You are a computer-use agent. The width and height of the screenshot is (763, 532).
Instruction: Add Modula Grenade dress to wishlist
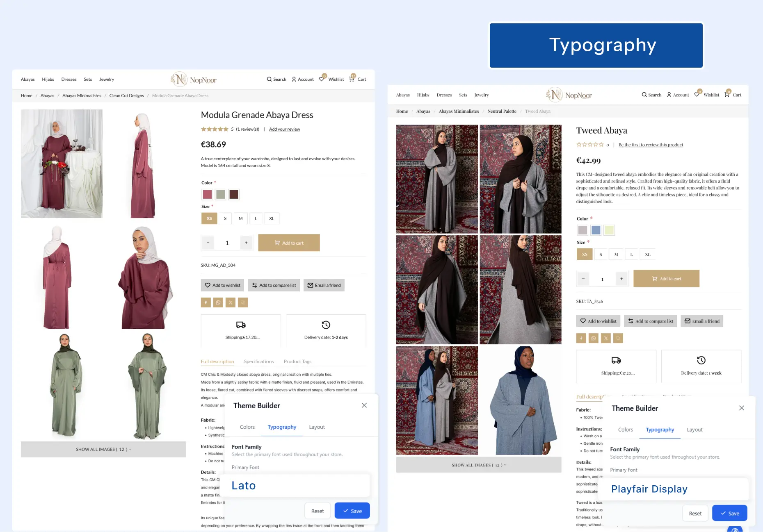(222, 285)
